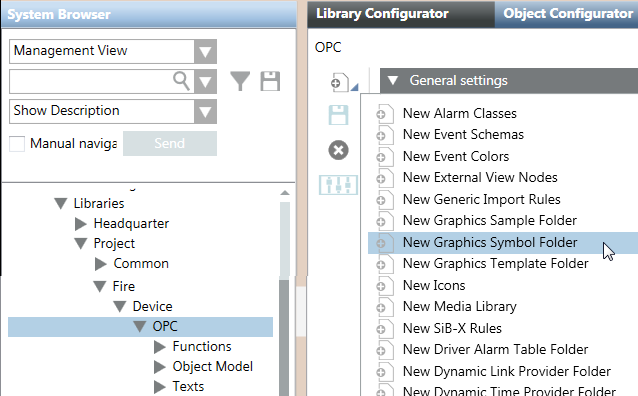The height and width of the screenshot is (396, 638).
Task: Click the sliders customize icon
Action: point(339,185)
